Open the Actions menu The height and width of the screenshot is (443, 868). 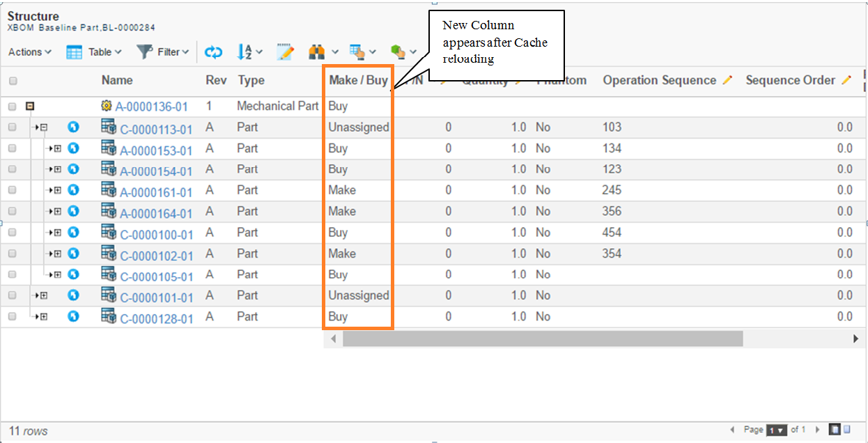(29, 52)
